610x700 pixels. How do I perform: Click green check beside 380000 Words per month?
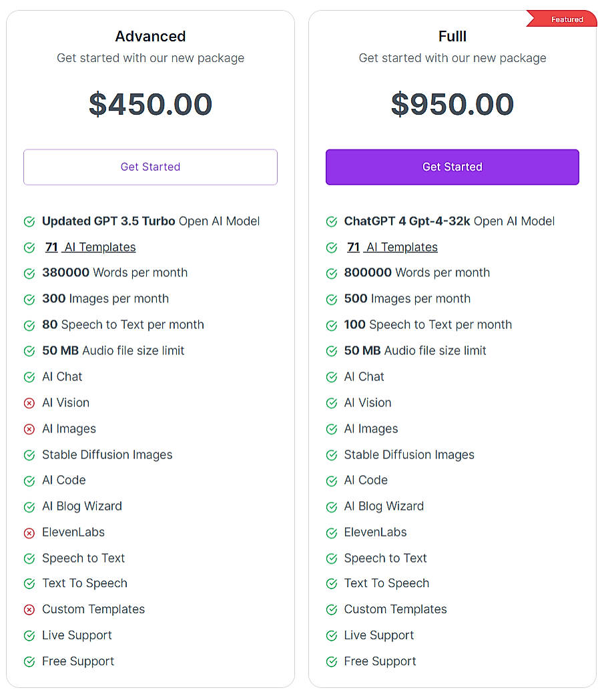pos(29,274)
